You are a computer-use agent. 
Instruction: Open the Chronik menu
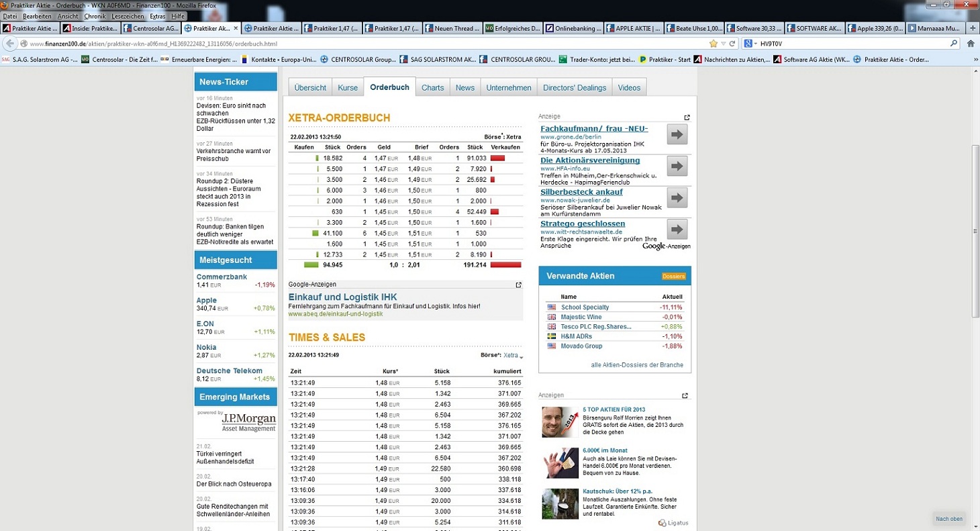(95, 16)
